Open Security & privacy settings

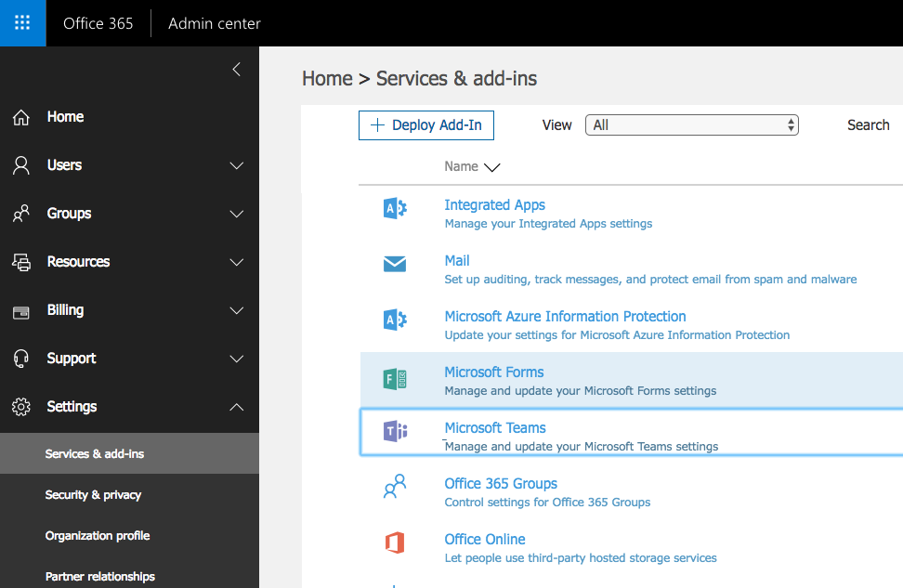[93, 495]
